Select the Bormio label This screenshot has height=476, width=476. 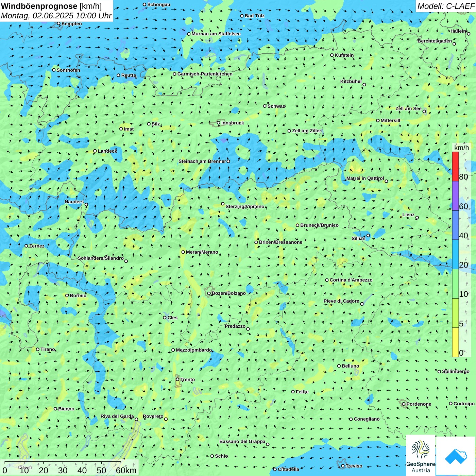(78, 295)
